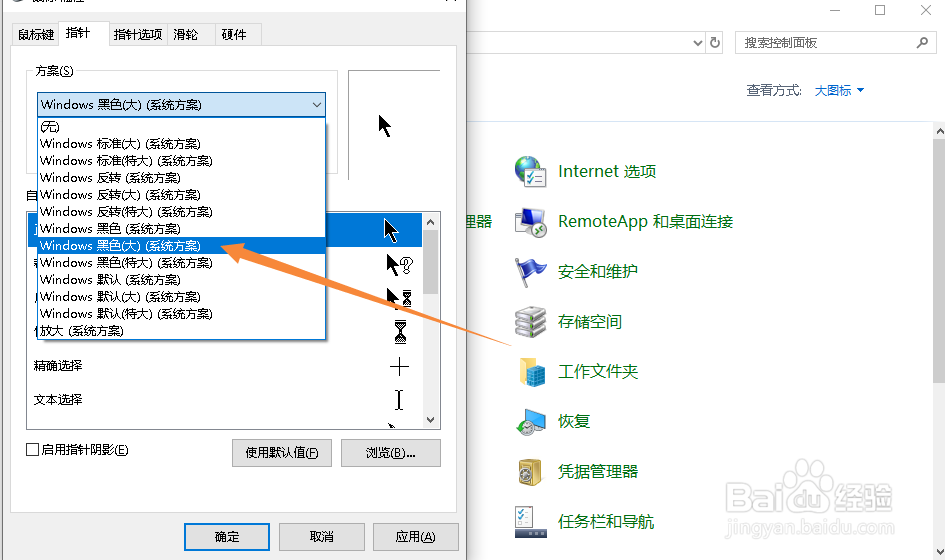Open the 存储空间 link
This screenshot has height=560, width=945.
589,322
